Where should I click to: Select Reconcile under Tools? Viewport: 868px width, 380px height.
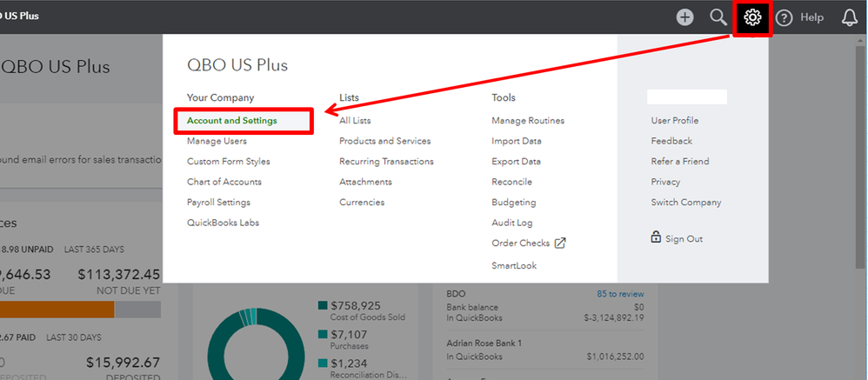pyautogui.click(x=511, y=182)
